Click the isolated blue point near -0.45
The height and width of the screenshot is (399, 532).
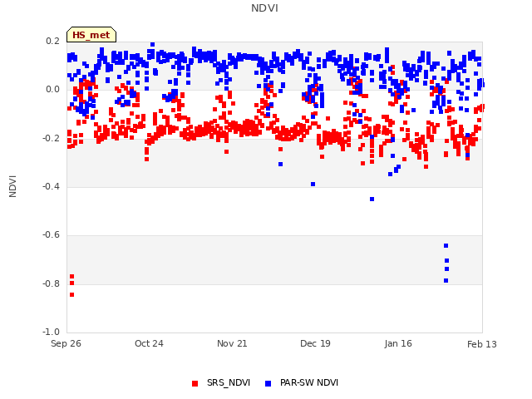point(372,199)
